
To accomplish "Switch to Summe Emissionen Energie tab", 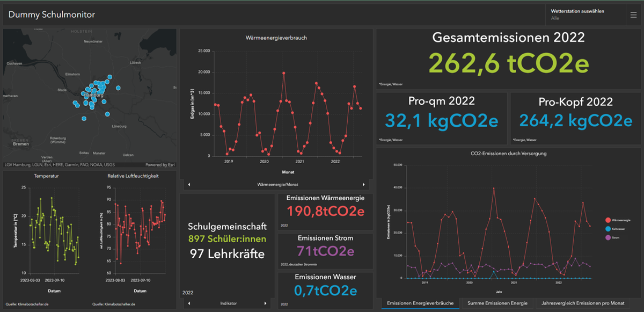I will click(497, 303).
